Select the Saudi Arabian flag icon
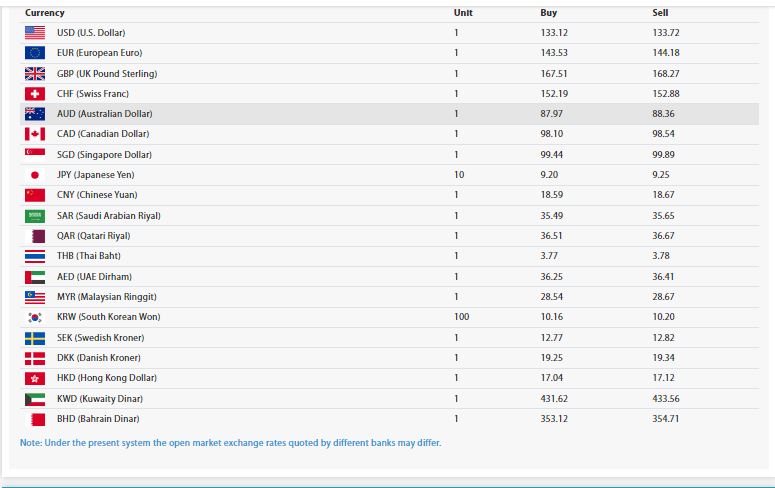The image size is (775, 488). pos(35,216)
